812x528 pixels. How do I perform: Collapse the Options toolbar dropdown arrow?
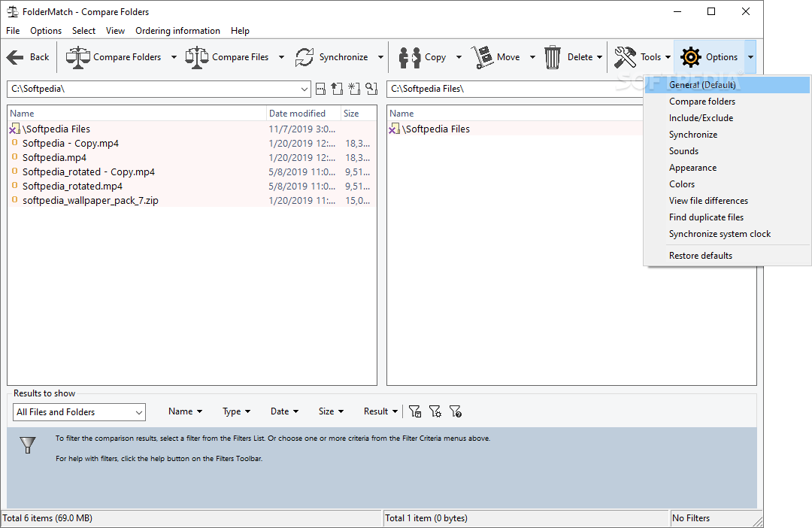coord(750,57)
